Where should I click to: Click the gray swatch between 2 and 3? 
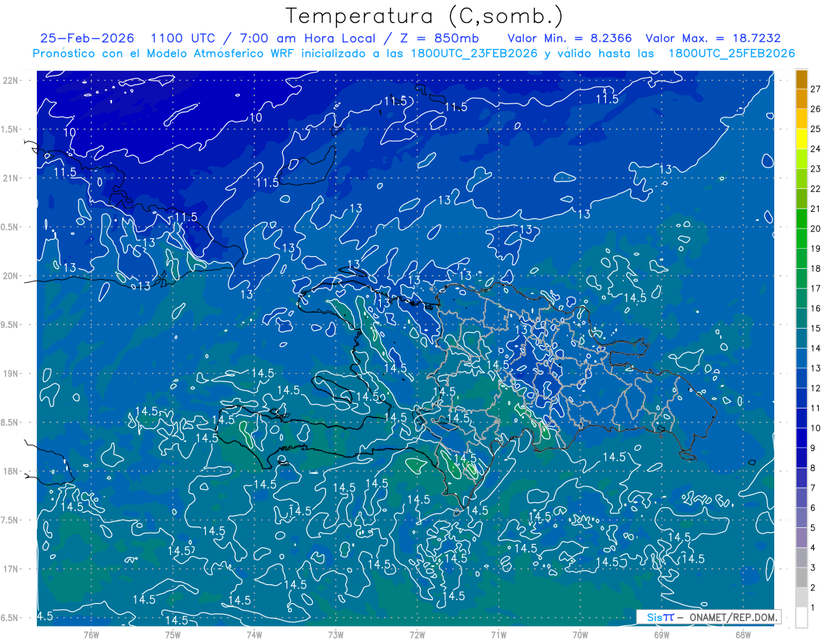click(x=801, y=577)
